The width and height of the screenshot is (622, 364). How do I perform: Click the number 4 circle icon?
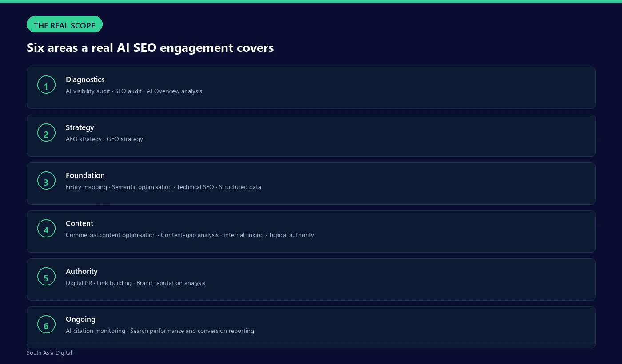click(x=46, y=229)
